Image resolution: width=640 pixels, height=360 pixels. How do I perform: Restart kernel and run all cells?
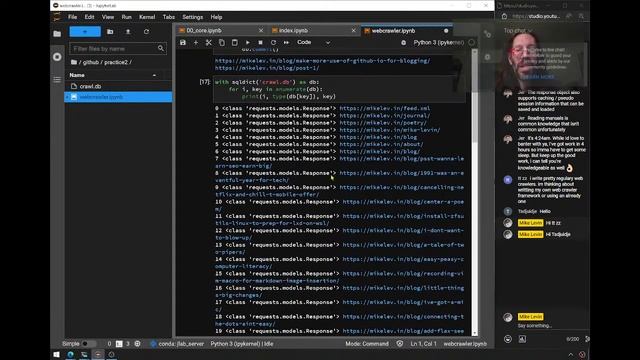tap(287, 42)
